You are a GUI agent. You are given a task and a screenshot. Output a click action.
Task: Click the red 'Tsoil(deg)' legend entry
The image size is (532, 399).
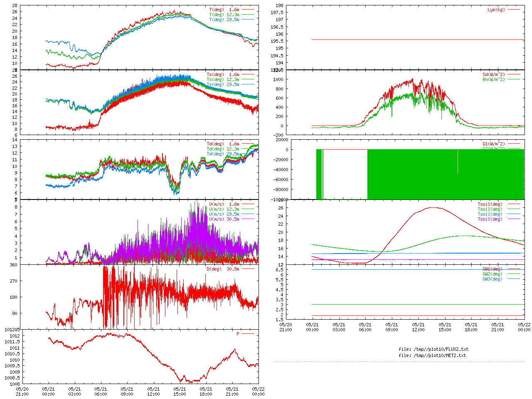coord(490,204)
